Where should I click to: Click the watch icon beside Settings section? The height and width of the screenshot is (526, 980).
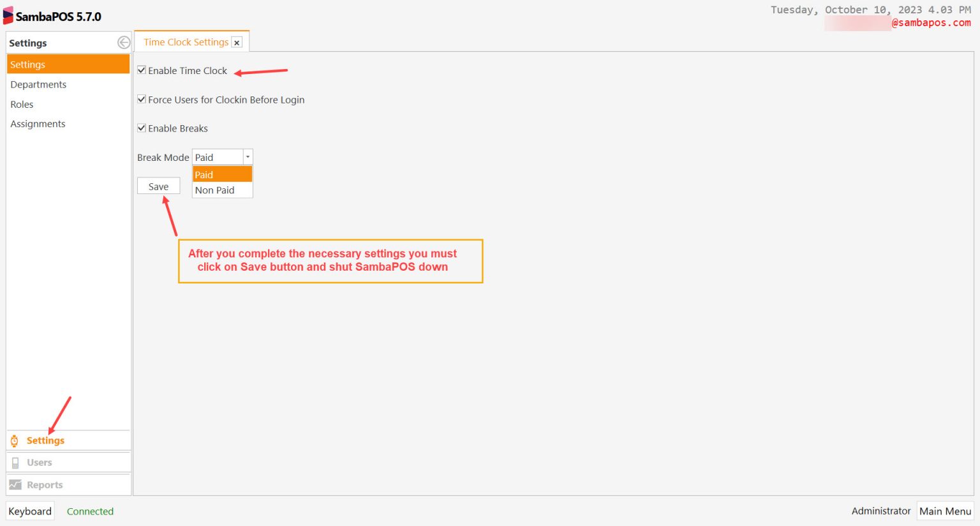[x=14, y=440]
